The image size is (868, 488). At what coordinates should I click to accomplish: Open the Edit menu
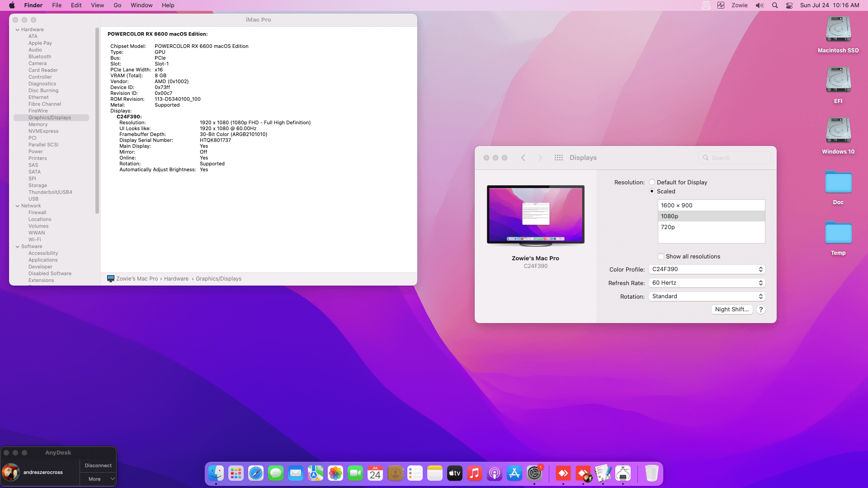(76, 5)
